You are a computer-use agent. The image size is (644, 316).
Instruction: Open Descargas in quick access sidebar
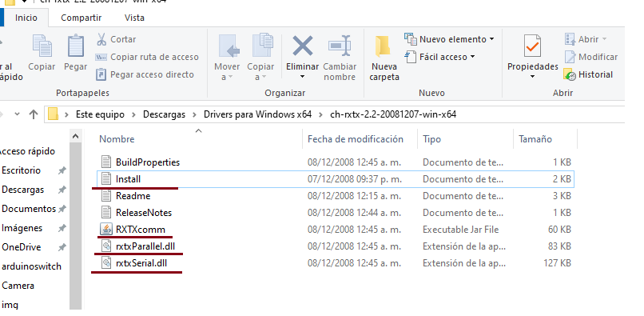22,190
